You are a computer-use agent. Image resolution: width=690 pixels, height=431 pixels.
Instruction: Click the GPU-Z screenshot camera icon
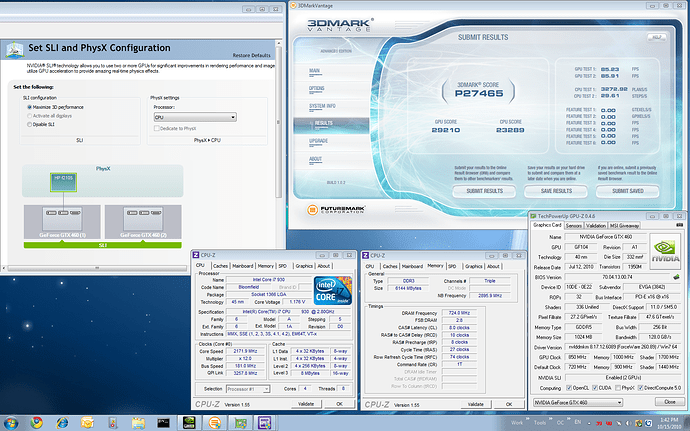click(680, 225)
